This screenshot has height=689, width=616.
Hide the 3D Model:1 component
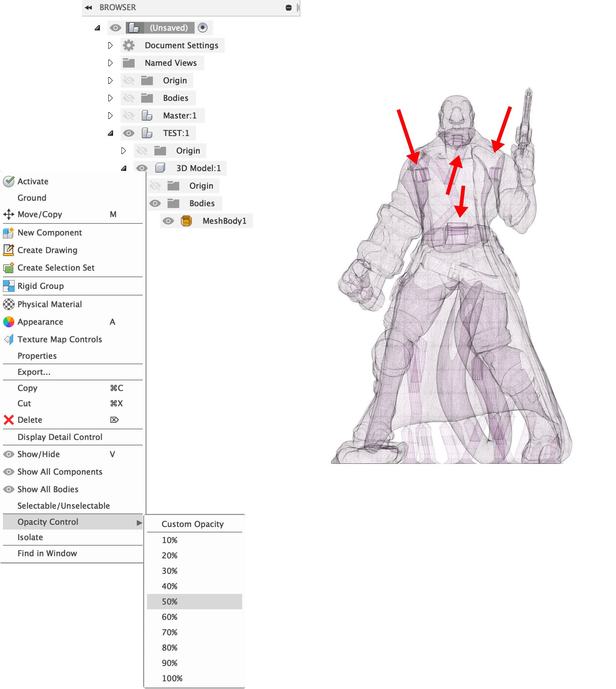[142, 168]
